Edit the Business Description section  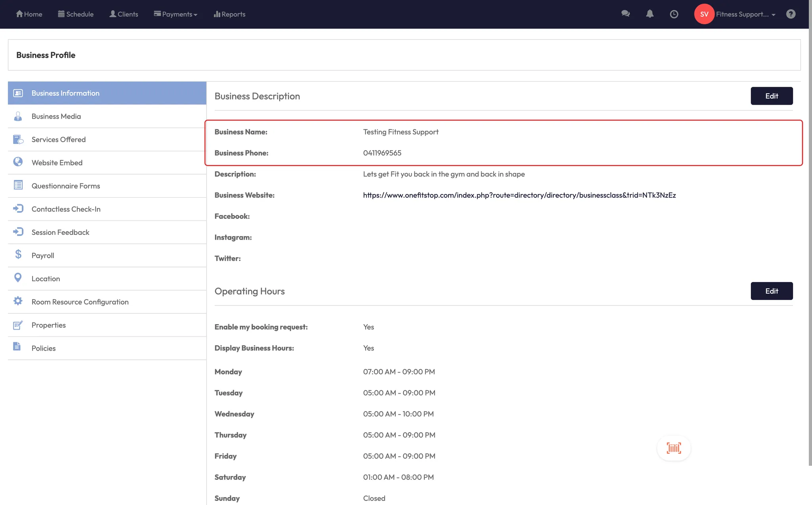pyautogui.click(x=771, y=96)
